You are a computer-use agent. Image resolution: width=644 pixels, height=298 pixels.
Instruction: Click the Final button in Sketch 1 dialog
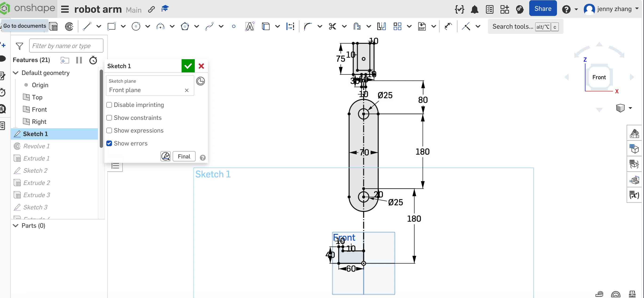pyautogui.click(x=184, y=156)
